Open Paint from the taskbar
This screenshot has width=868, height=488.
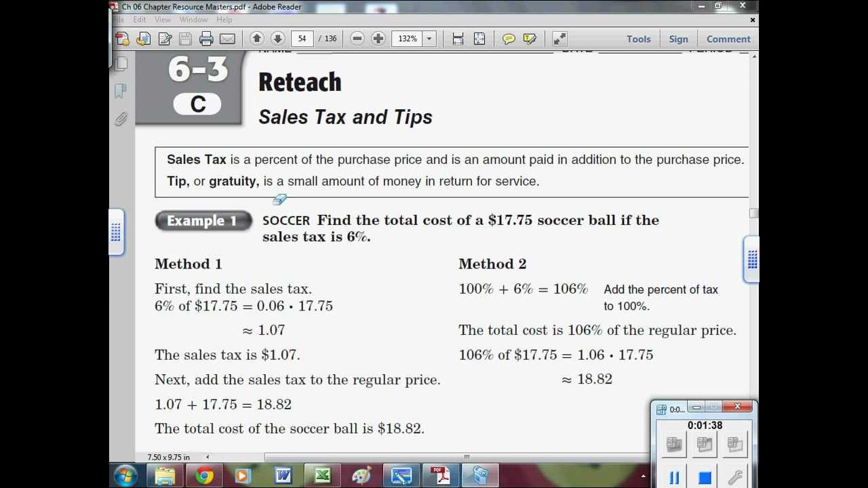pos(361,476)
